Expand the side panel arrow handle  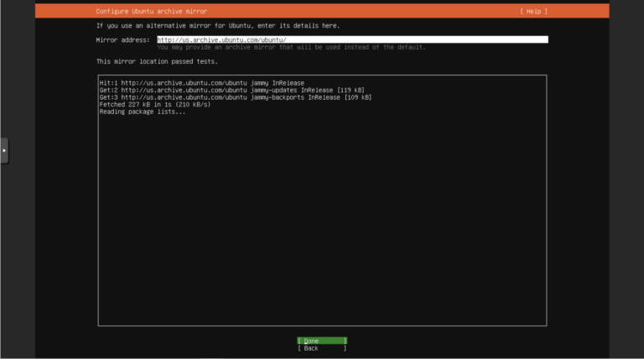coord(4,151)
